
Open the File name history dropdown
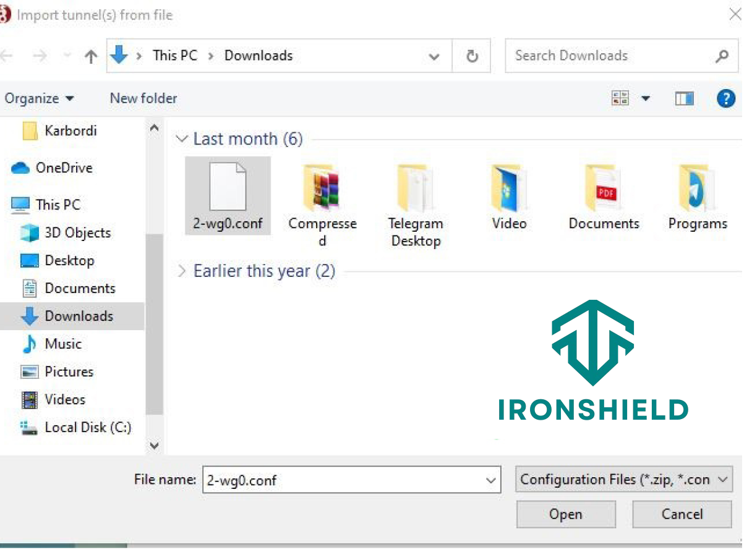(491, 480)
